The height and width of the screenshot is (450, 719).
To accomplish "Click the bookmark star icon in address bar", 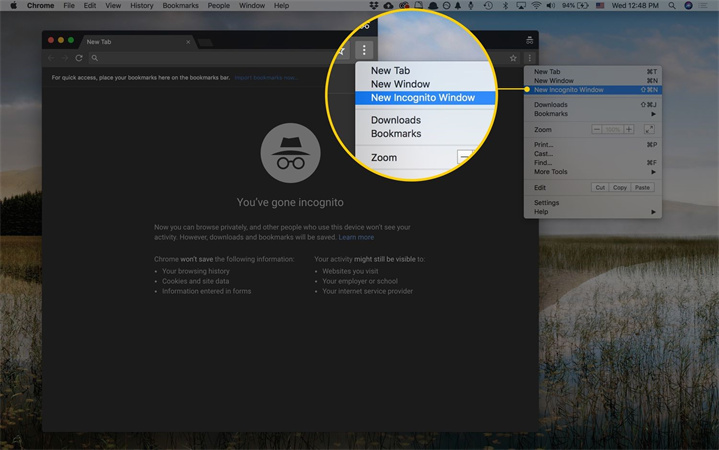I will click(x=514, y=58).
